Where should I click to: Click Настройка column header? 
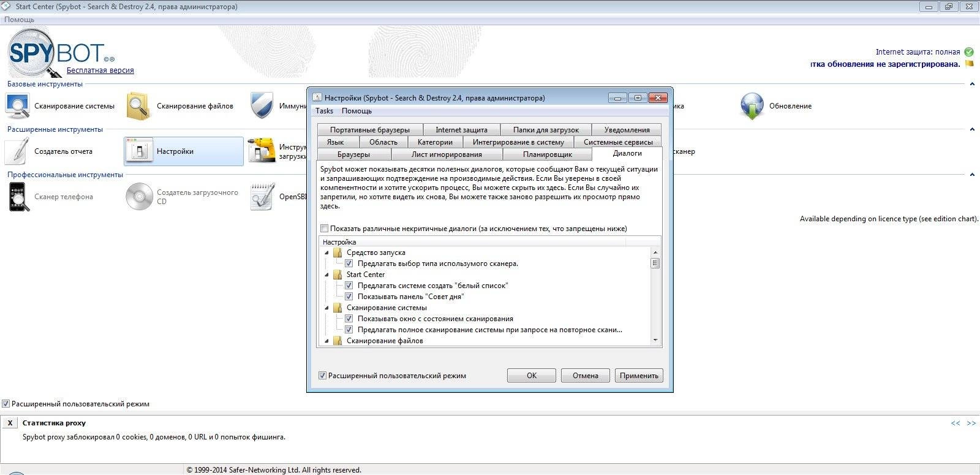(x=472, y=242)
